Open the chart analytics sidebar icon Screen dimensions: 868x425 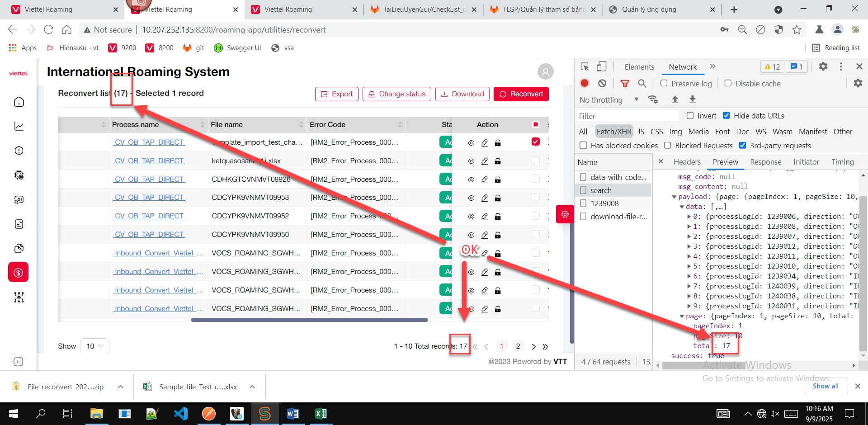coord(19,126)
